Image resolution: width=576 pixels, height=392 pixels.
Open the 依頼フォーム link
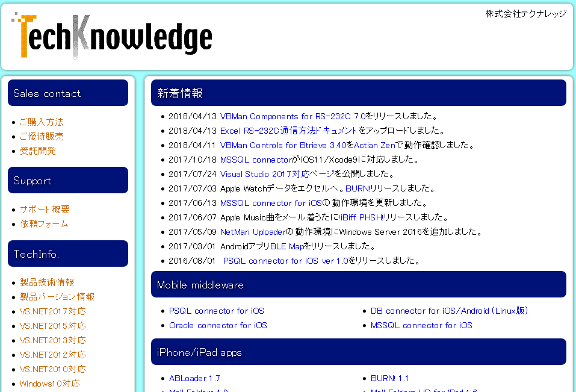[44, 224]
